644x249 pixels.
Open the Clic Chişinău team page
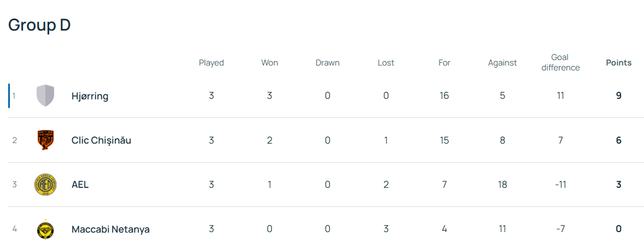(101, 140)
